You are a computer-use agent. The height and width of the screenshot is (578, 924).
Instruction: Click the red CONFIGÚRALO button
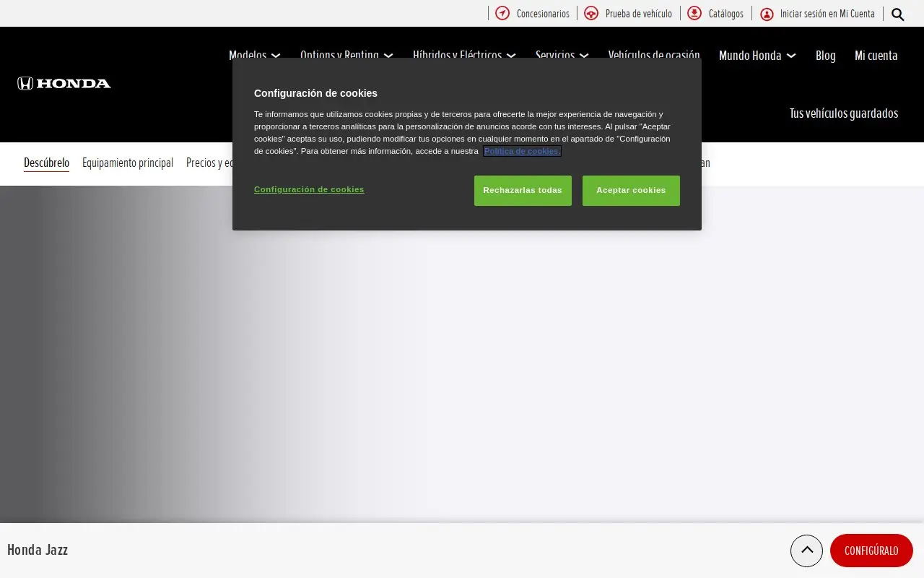871,551
